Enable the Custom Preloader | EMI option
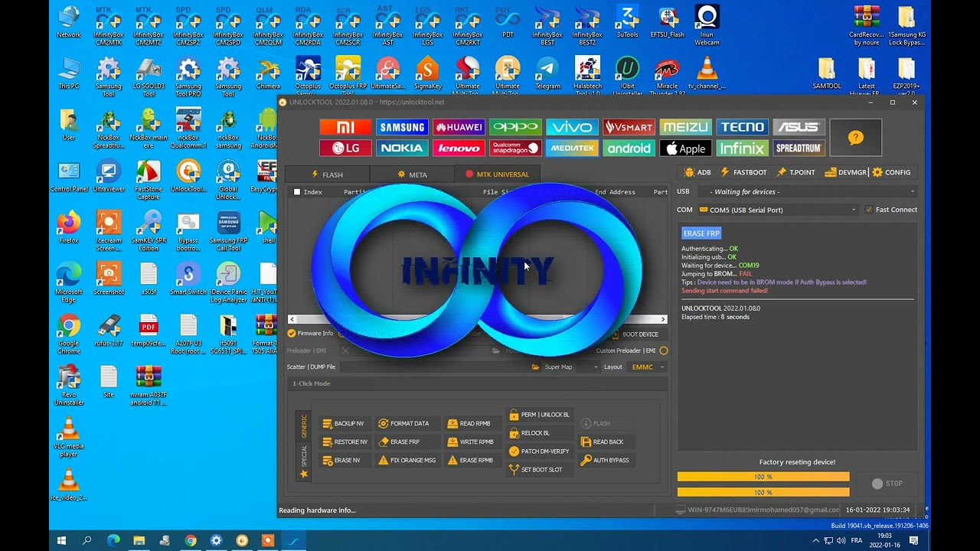 tap(664, 350)
